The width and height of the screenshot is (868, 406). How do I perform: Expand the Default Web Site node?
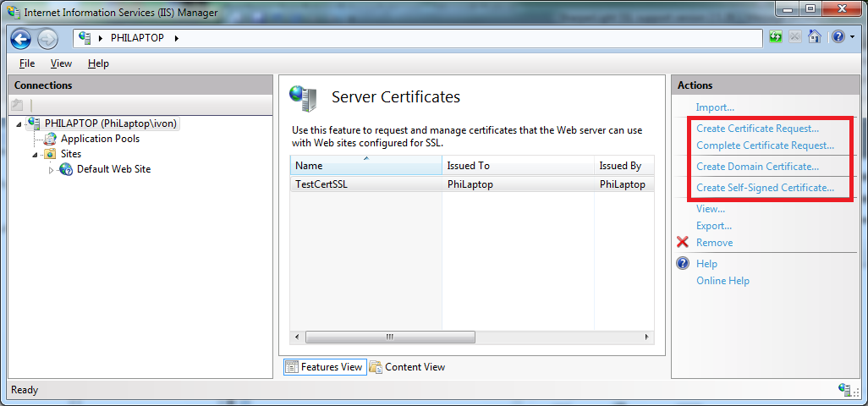(52, 170)
